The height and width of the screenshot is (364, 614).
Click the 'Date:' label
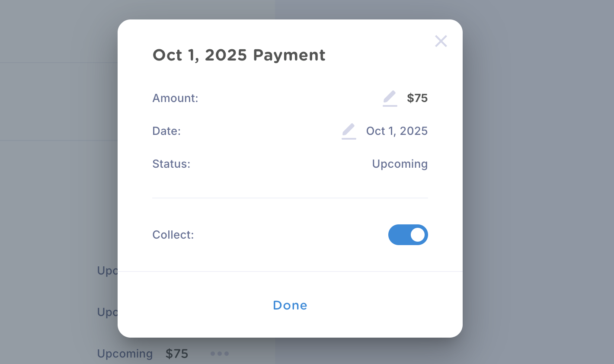pyautogui.click(x=166, y=131)
